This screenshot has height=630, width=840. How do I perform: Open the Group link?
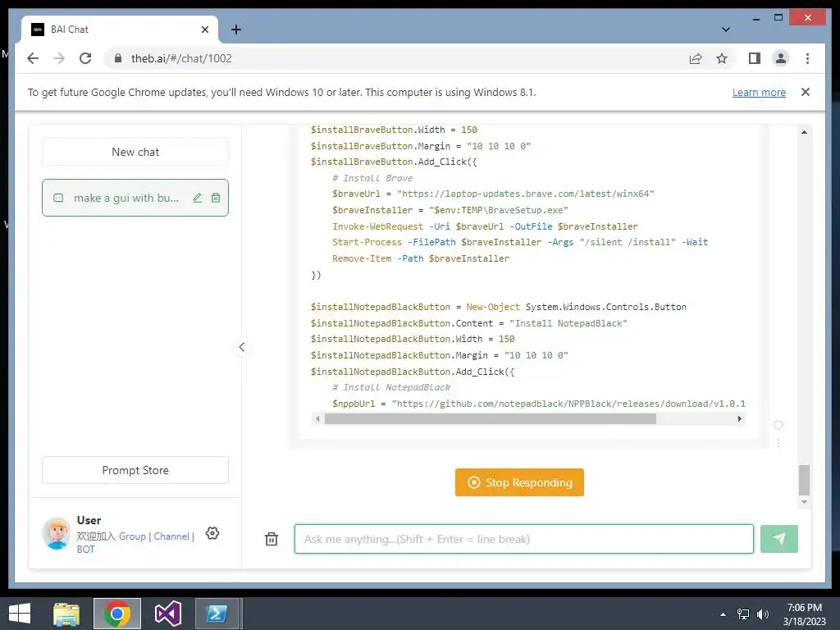132,536
